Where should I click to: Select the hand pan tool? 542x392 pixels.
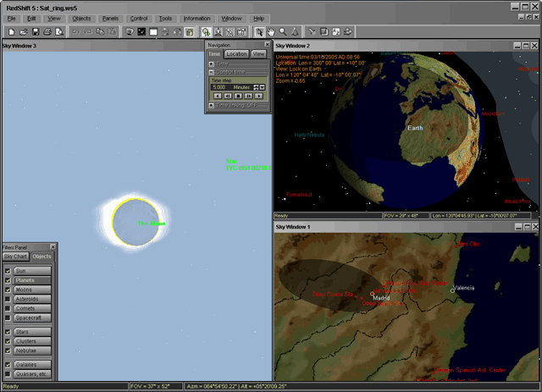pyautogui.click(x=270, y=31)
